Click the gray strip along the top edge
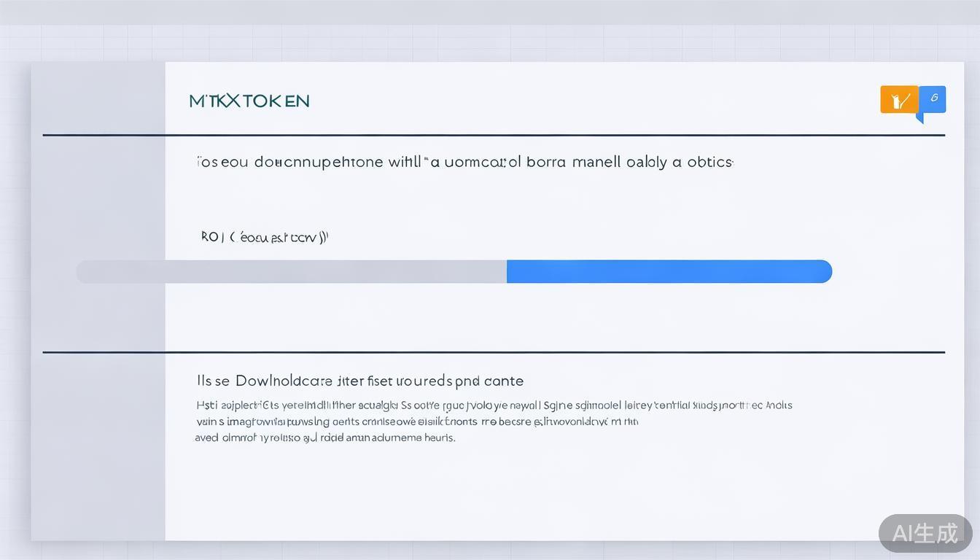 tap(490, 12)
